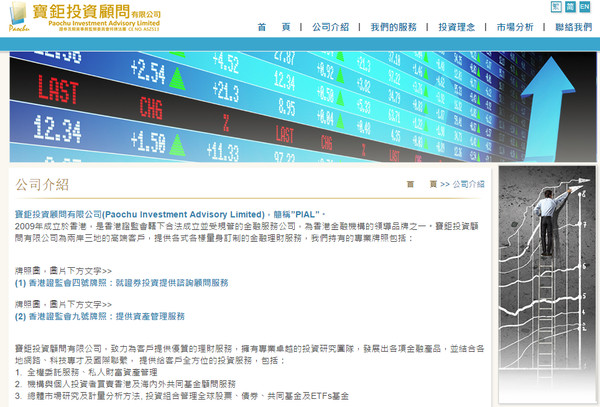This screenshot has height=407, width=600.
Task: Open the 市場分析 menu item
Action: [x=515, y=27]
